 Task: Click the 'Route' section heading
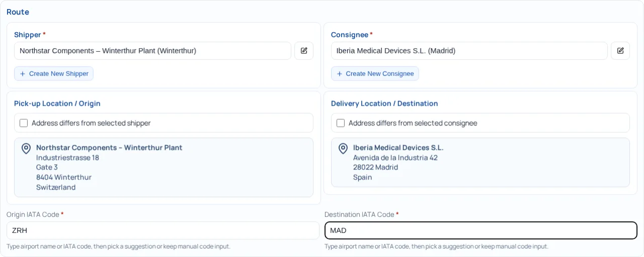pyautogui.click(x=18, y=12)
